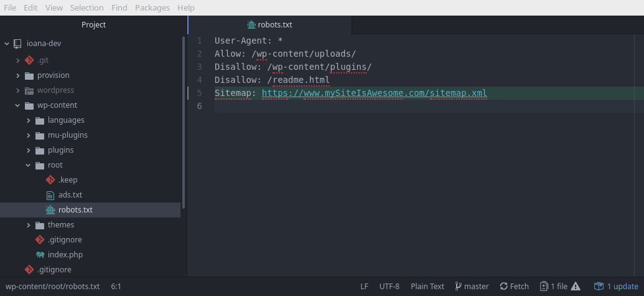Click the ioana-dev project repo icon
The width and height of the screenshot is (644, 296).
17,44
